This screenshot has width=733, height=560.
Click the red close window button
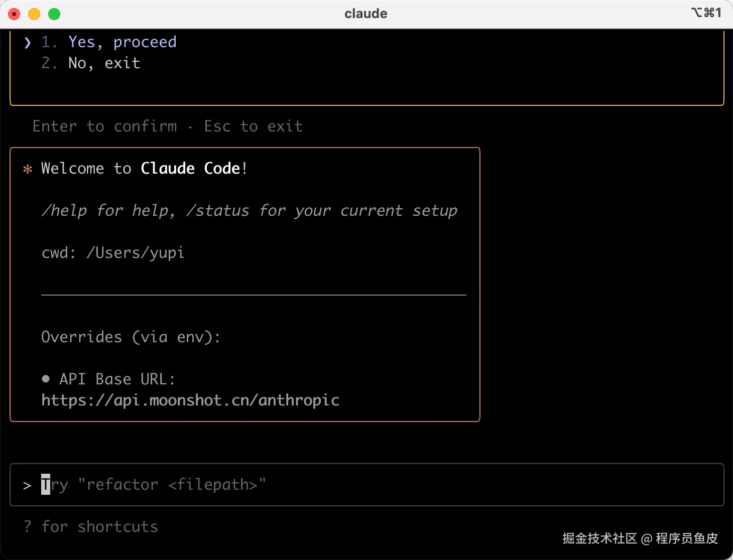point(15,14)
